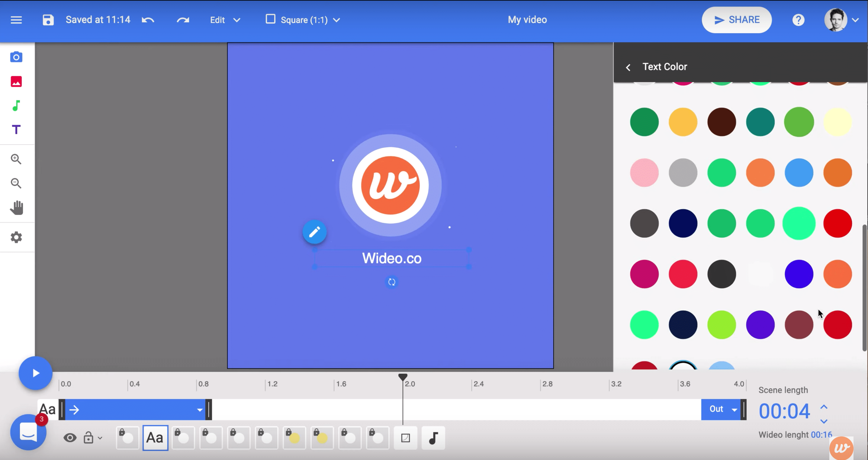Screen dimensions: 868x460
Task: Click the 00:04 scene length value
Action: point(784,411)
